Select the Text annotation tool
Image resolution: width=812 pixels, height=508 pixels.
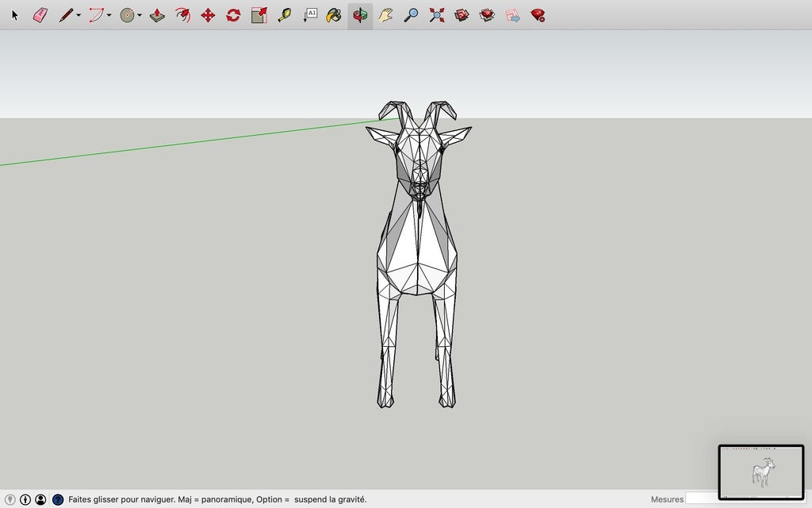coord(308,14)
